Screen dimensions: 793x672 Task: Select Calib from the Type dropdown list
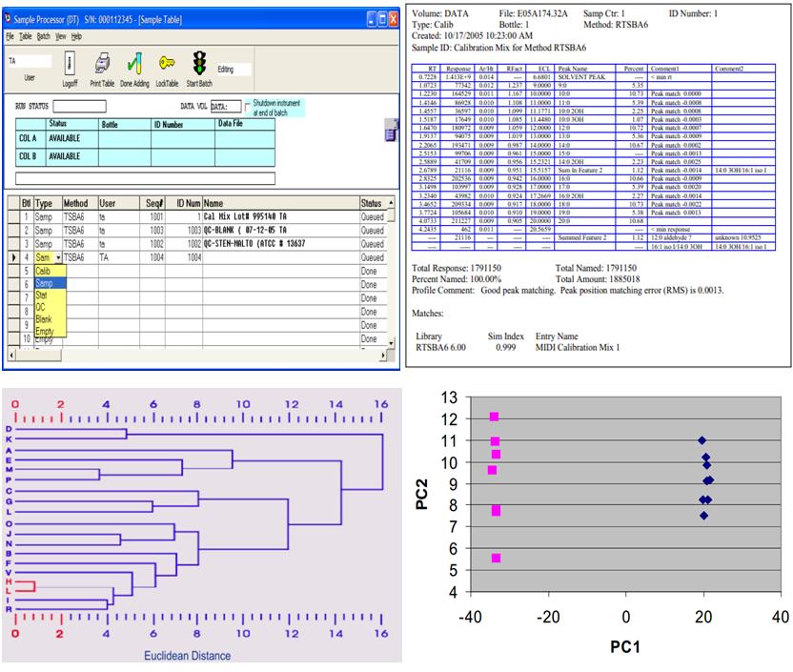(x=45, y=271)
